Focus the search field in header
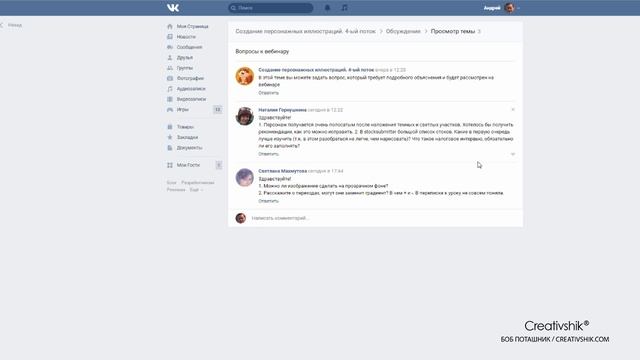 pyautogui.click(x=271, y=8)
